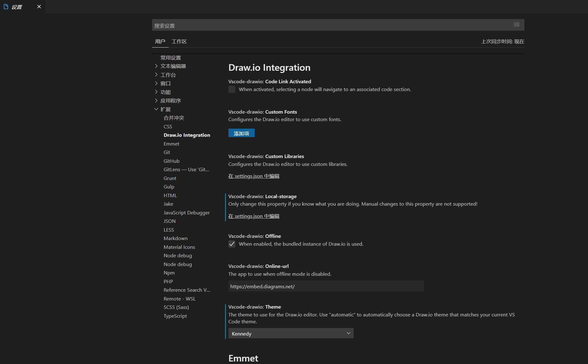
Task: Open Jake extension settings
Action: (168, 204)
